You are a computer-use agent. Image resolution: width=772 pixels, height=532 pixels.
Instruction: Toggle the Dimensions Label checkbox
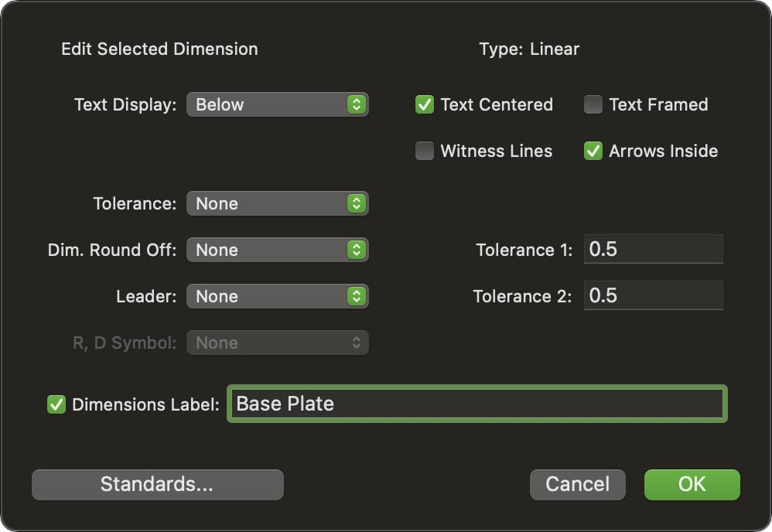pos(56,404)
